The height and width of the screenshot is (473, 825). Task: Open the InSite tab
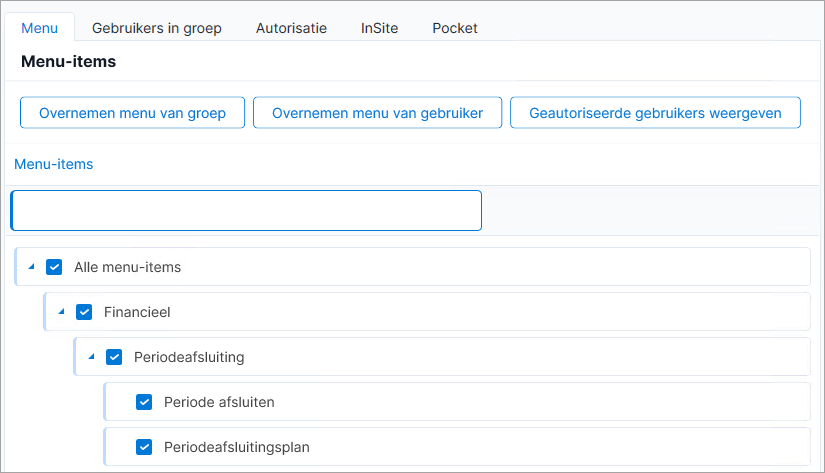[x=379, y=28]
